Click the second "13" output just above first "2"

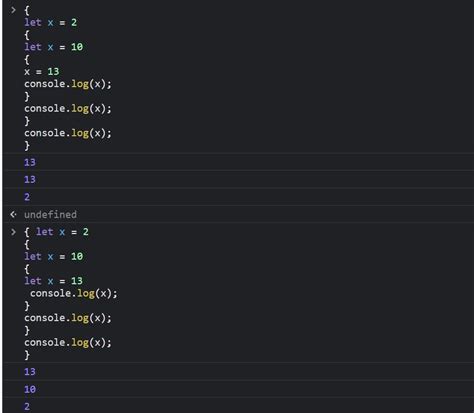pyautogui.click(x=30, y=180)
